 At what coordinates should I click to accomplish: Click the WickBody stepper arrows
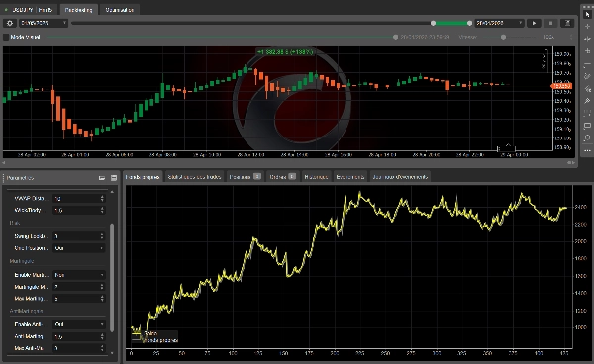click(x=102, y=210)
